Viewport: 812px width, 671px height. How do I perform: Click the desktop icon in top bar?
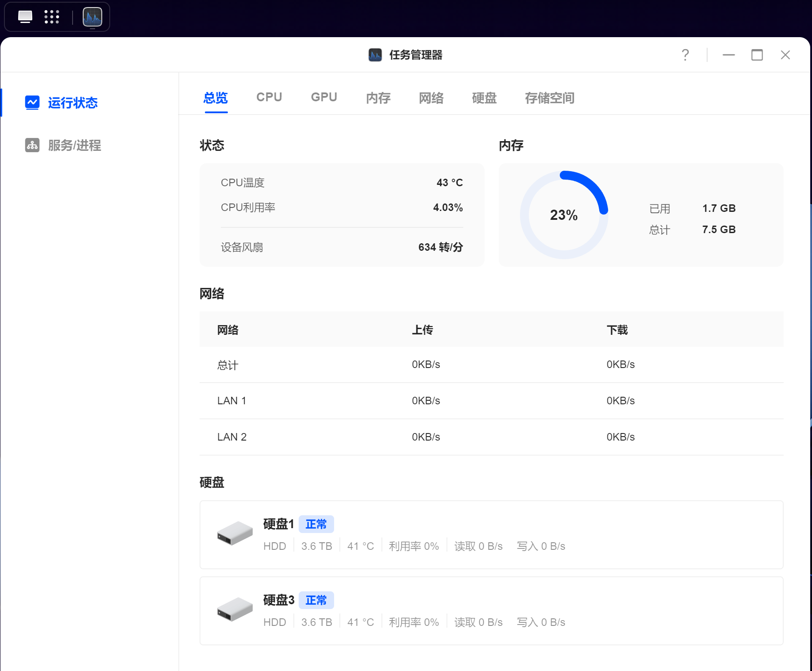point(25,17)
